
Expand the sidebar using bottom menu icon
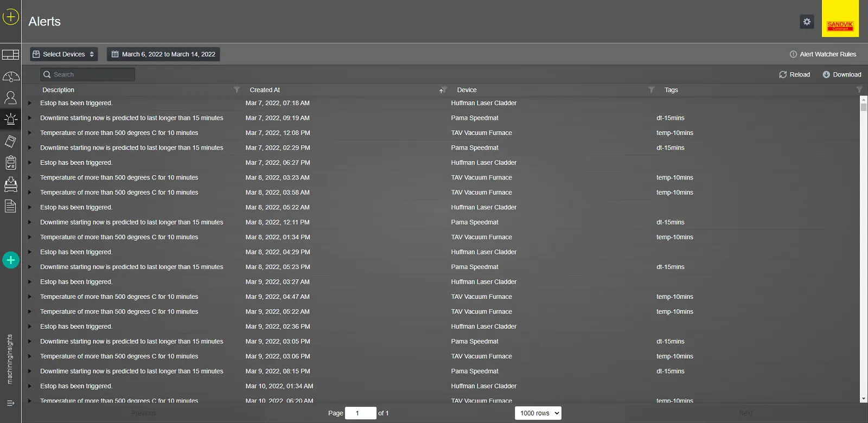pyautogui.click(x=10, y=403)
